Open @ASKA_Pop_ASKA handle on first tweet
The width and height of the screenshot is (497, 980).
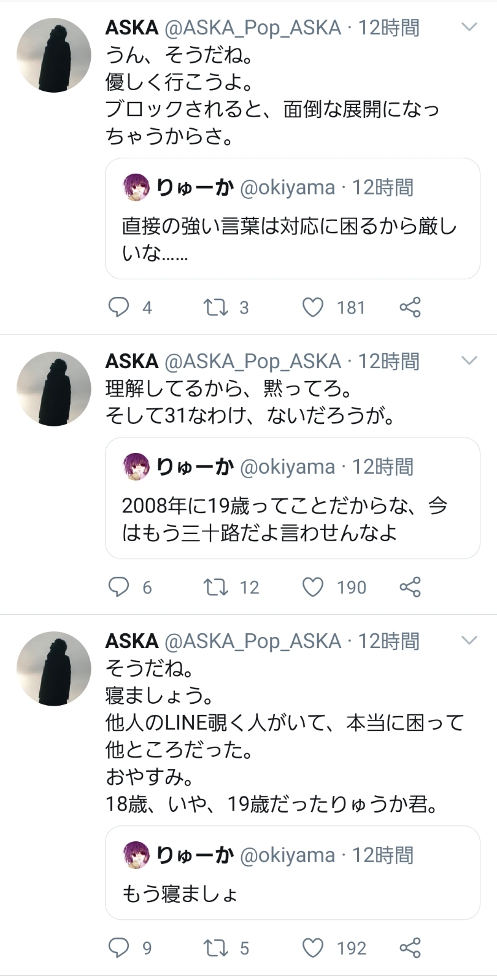click(x=252, y=28)
